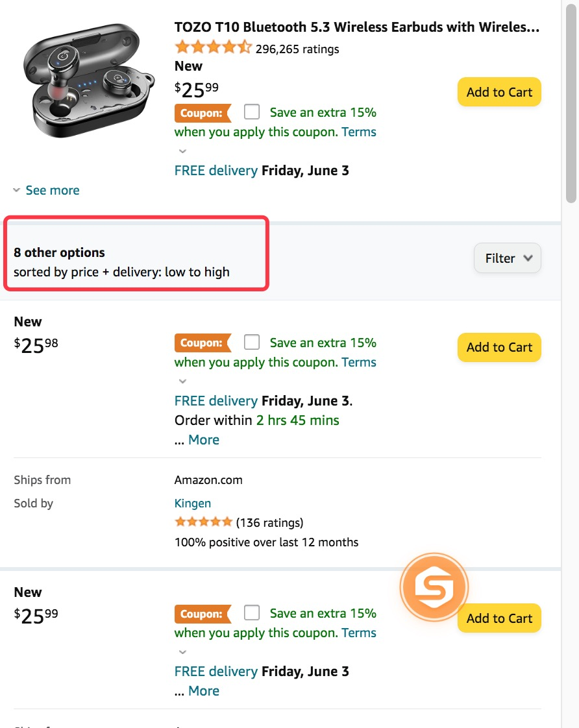579x728 pixels.
Task: Click the Coupon badge in the $25.98 offer
Action: pyautogui.click(x=202, y=343)
